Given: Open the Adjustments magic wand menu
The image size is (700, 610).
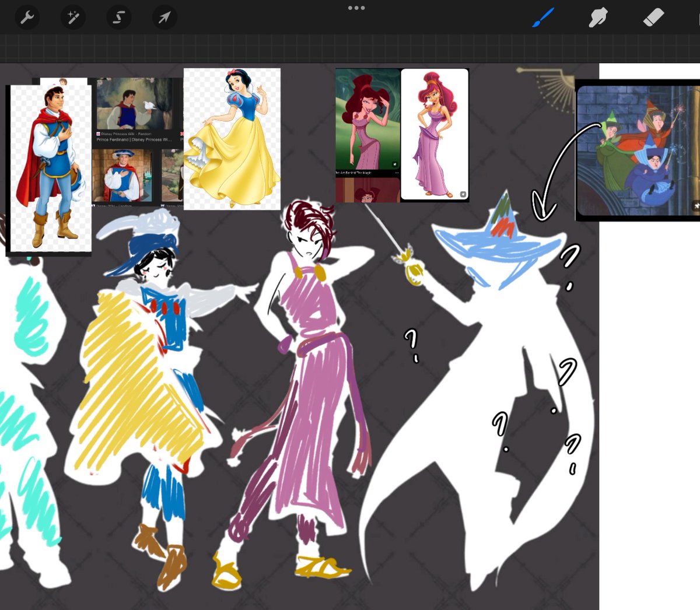Looking at the screenshot, I should 73,18.
